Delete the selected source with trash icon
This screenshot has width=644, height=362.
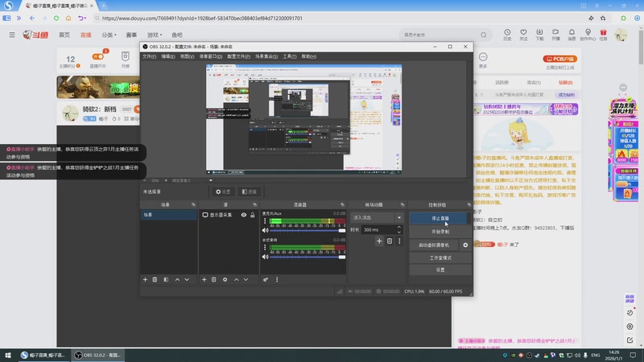tap(213, 279)
